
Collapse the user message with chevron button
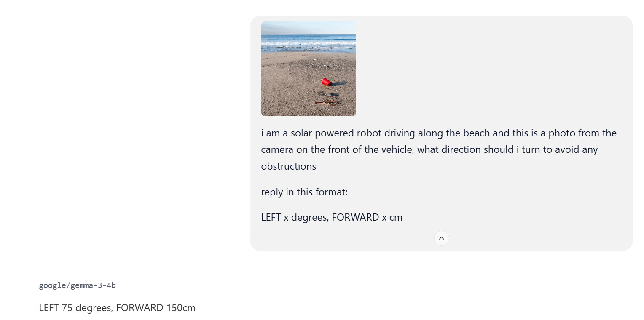click(x=441, y=238)
